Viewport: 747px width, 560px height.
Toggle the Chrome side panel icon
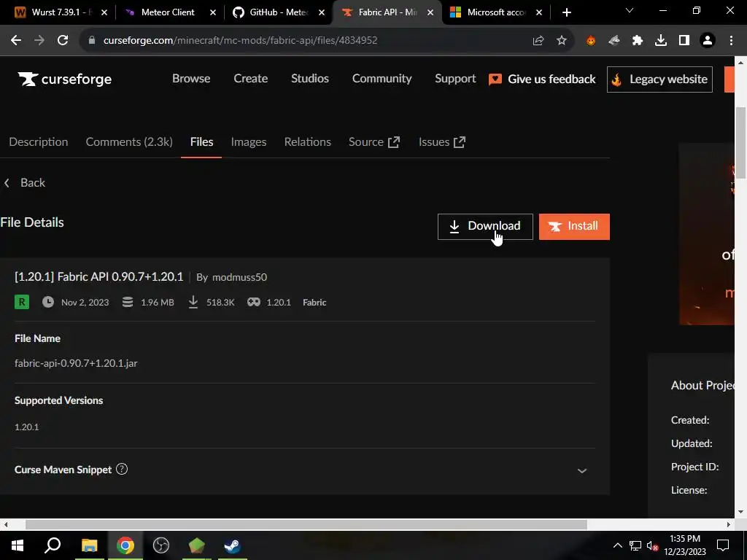pos(684,41)
